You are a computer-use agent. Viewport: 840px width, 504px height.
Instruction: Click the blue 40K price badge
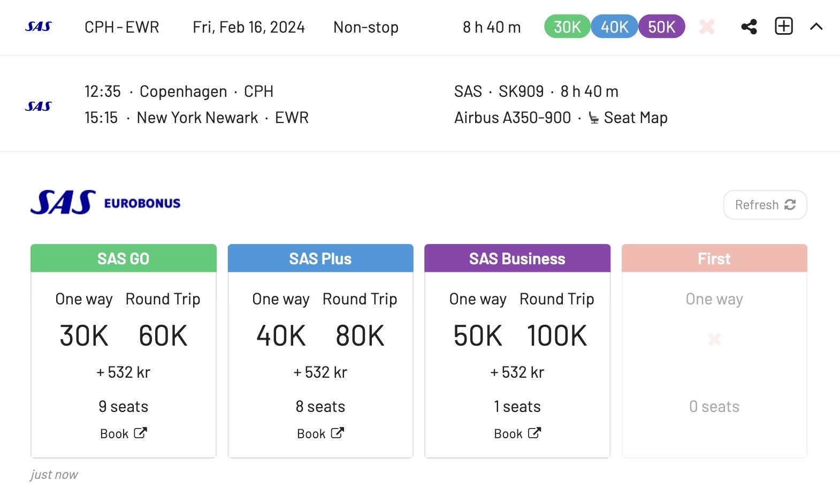(x=614, y=27)
